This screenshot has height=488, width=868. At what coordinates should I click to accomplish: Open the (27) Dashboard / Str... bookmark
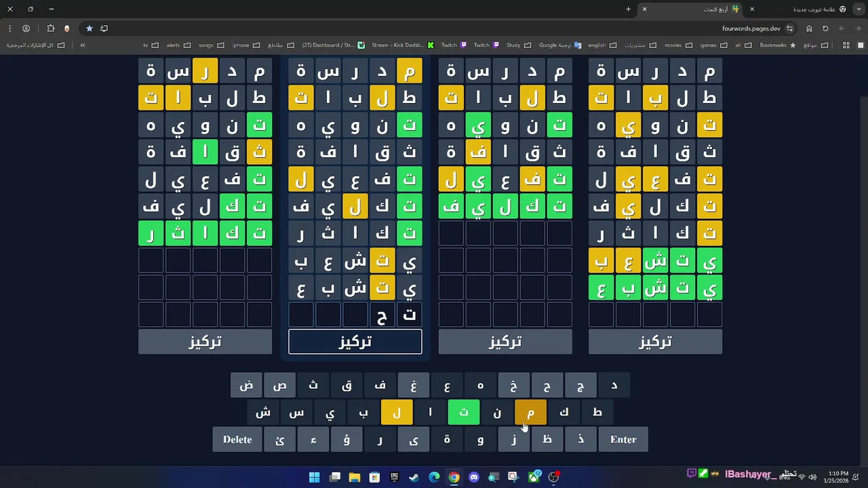(334, 45)
